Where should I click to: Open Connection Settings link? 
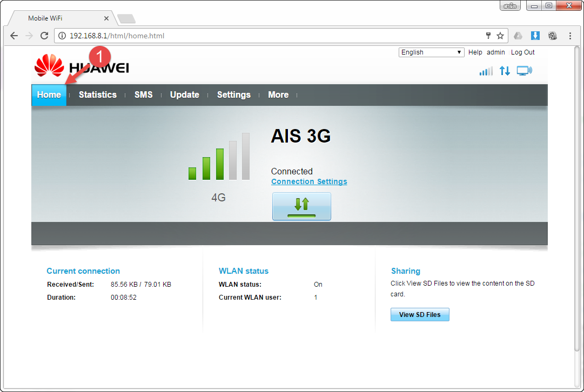click(309, 181)
